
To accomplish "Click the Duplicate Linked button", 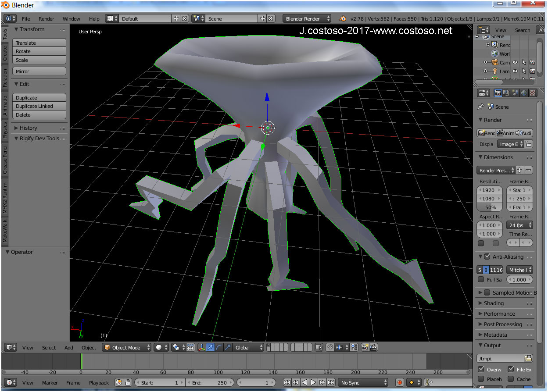I will tap(39, 106).
